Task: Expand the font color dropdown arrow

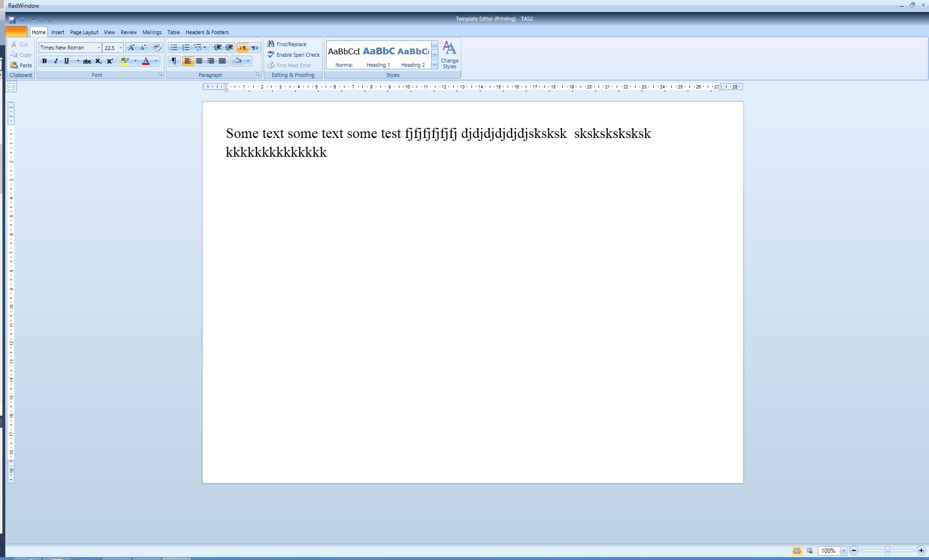Action: click(x=156, y=61)
